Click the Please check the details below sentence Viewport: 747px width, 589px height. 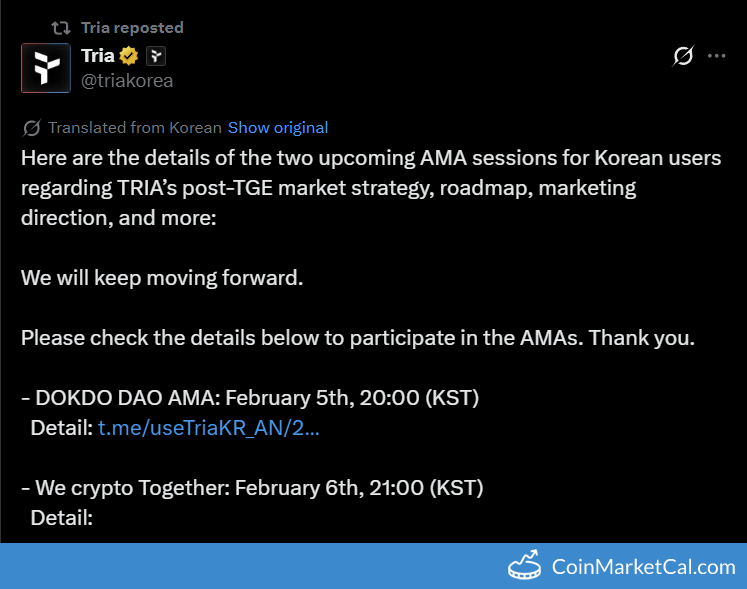coord(357,338)
